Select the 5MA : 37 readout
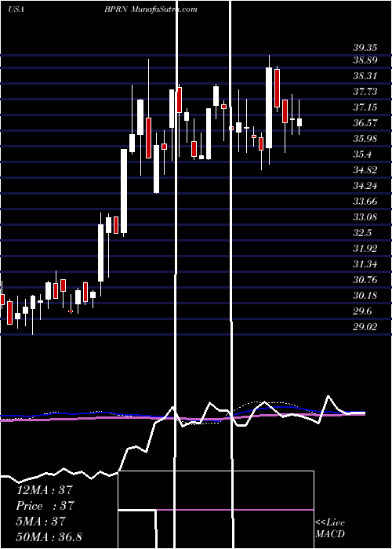Screen dimensions: 392x549 [x=40, y=522]
